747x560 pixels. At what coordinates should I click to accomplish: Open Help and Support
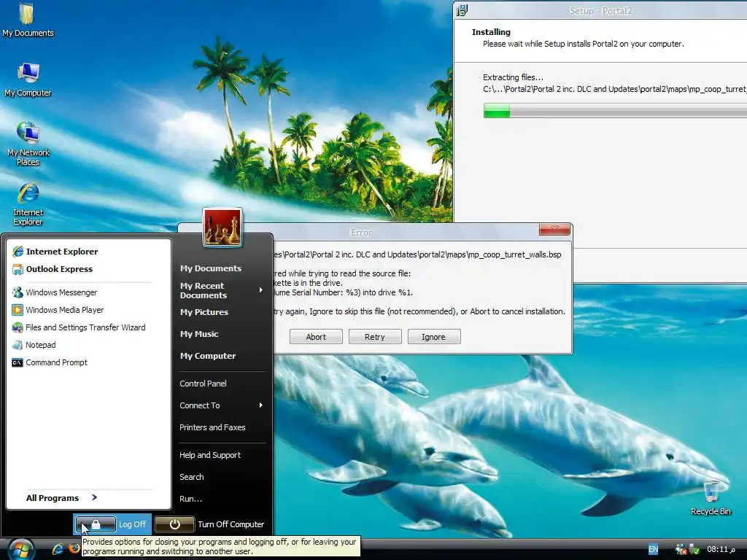point(210,455)
